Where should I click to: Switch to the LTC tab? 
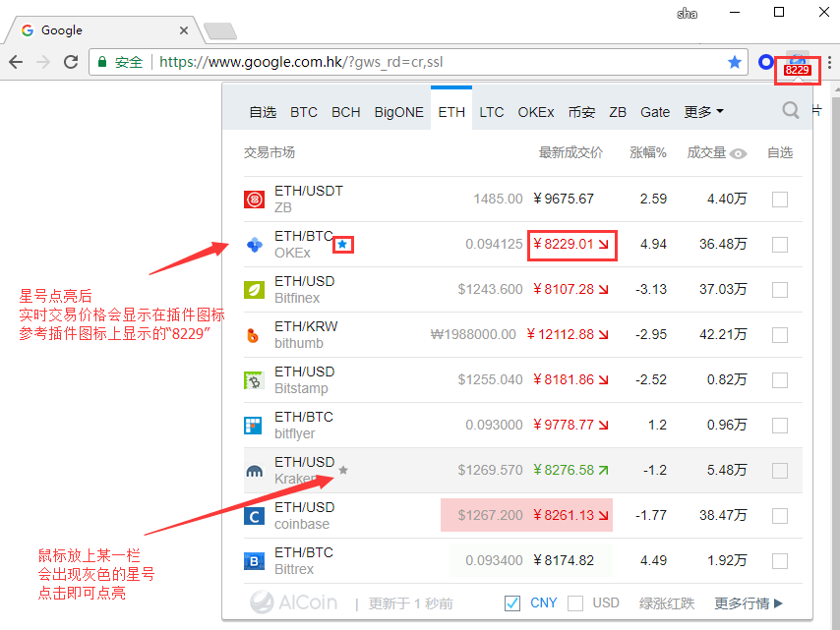pyautogui.click(x=491, y=112)
